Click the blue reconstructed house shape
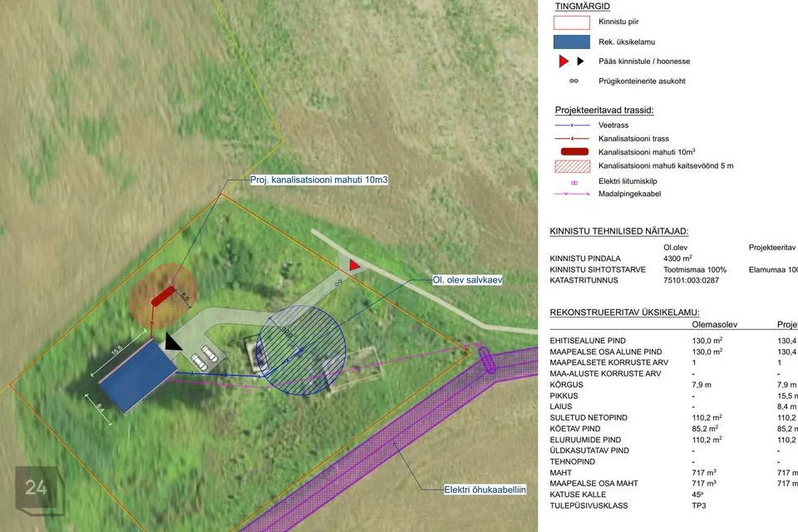Image resolution: width=798 pixels, height=532 pixels. click(138, 376)
